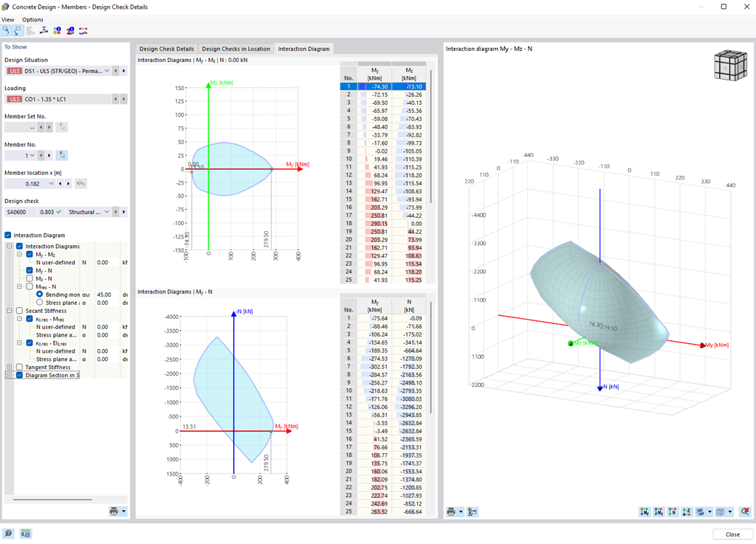Reset the 3D interaction diagram view
The image size is (756, 544).
point(745,512)
